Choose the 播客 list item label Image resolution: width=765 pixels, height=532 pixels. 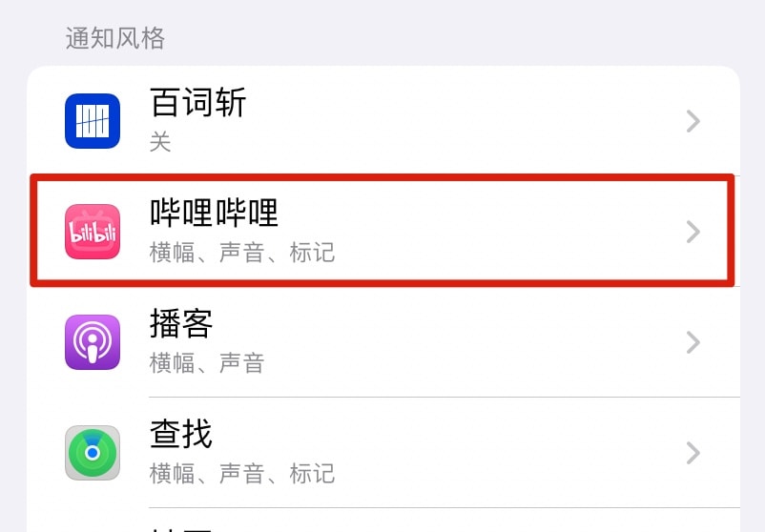181,324
